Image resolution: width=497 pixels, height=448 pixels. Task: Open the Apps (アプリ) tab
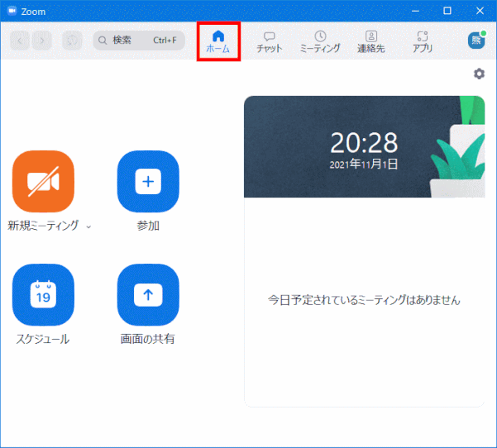(x=423, y=41)
